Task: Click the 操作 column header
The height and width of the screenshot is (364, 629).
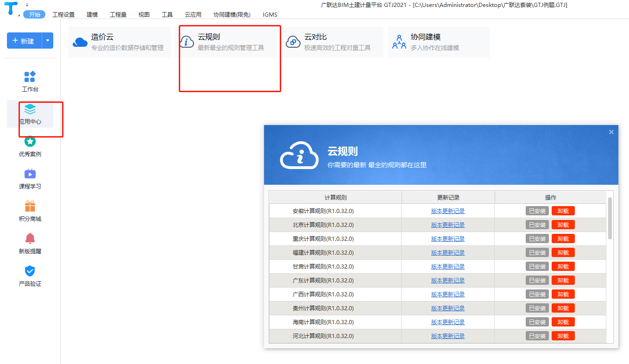Action: click(x=551, y=197)
